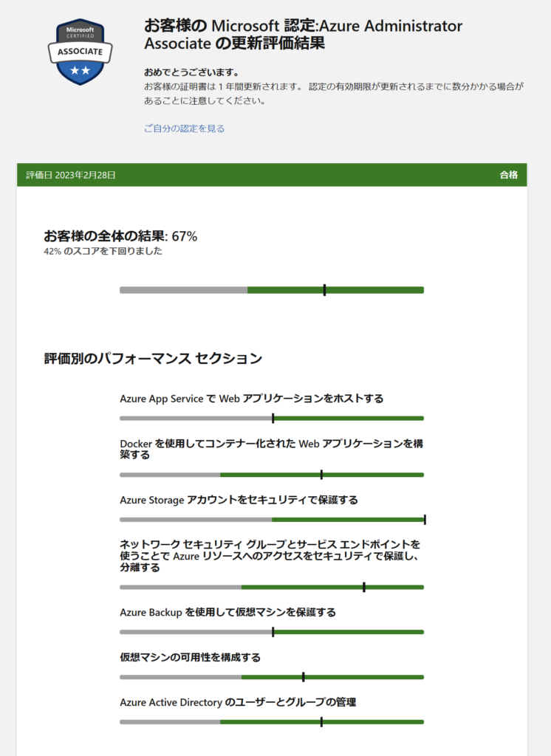The width and height of the screenshot is (551, 756).
Task: Click the お客様の全体の結果: 67% heading
Action: coord(120,236)
